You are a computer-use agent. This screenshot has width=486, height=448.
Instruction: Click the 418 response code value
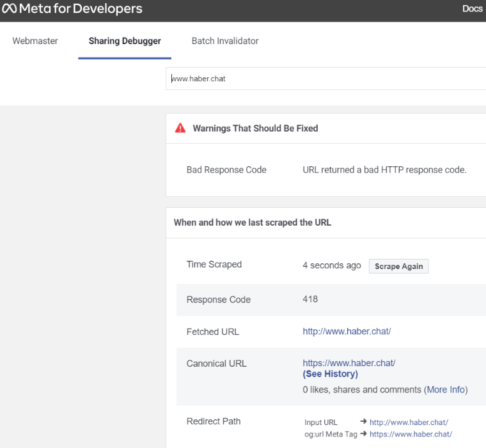pyautogui.click(x=310, y=299)
